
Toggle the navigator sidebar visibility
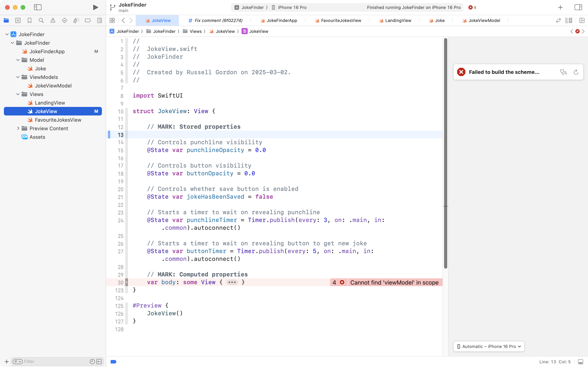[x=38, y=7]
